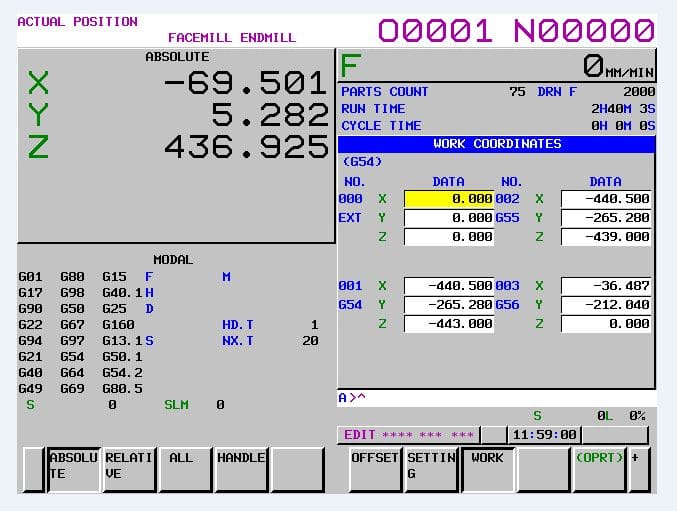677x511 pixels.
Task: Click the G80.5 modal code
Action: click(x=122, y=389)
